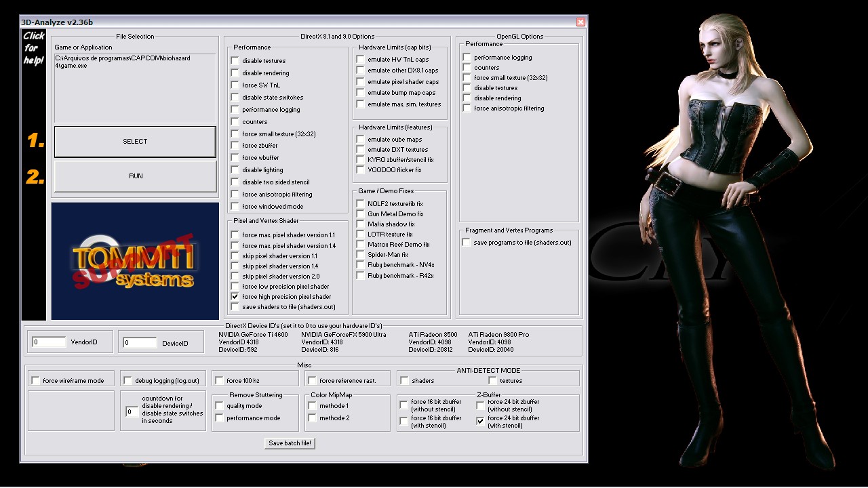868x488 pixels.
Task: Click the VendorID input field
Action: (x=48, y=343)
